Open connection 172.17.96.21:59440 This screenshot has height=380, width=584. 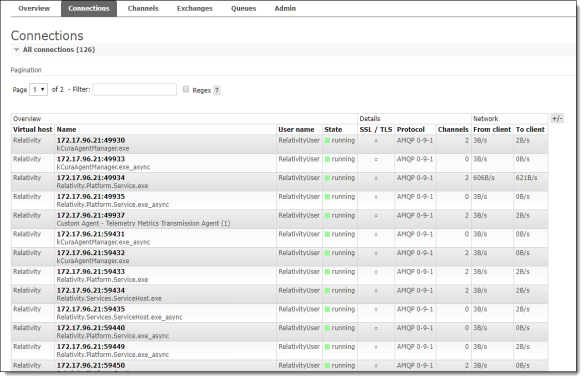pyautogui.click(x=91, y=328)
